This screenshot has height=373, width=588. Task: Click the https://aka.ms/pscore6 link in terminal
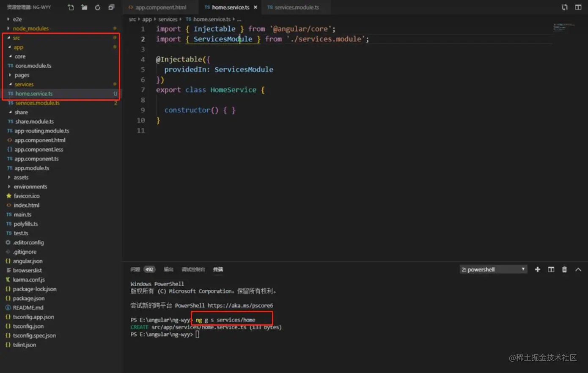240,305
